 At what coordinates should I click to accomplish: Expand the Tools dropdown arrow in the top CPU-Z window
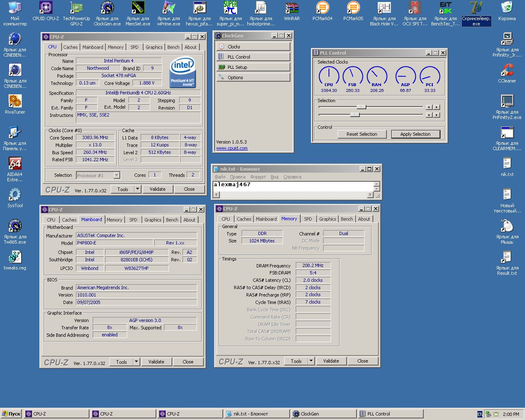(137, 189)
